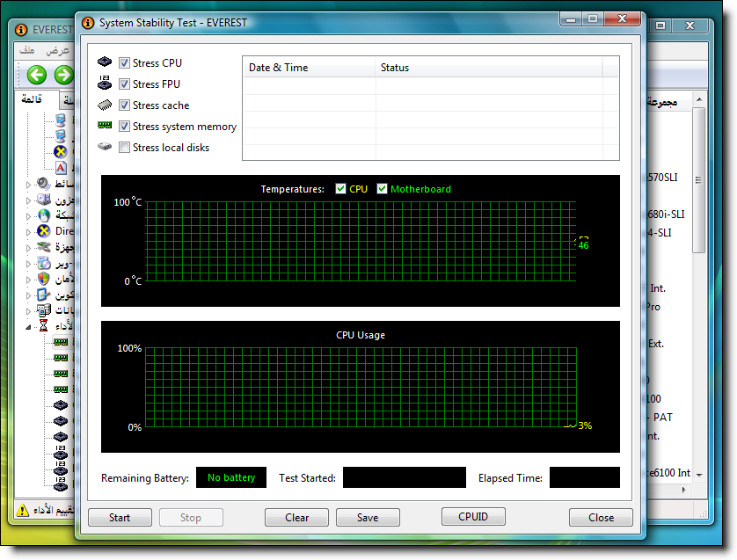The height and width of the screenshot is (560, 737).
Task: Collapse the hourglass benchmark tree node
Action: 28,327
